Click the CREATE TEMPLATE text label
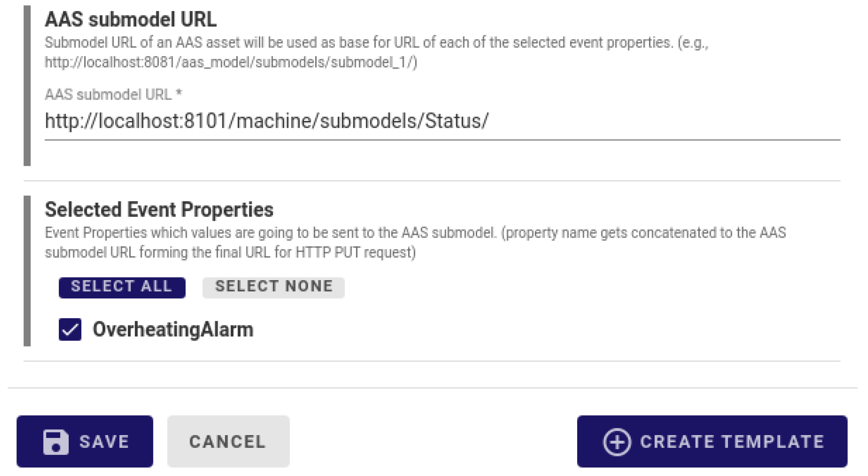This screenshot has width=868, height=476. pyautogui.click(x=732, y=442)
